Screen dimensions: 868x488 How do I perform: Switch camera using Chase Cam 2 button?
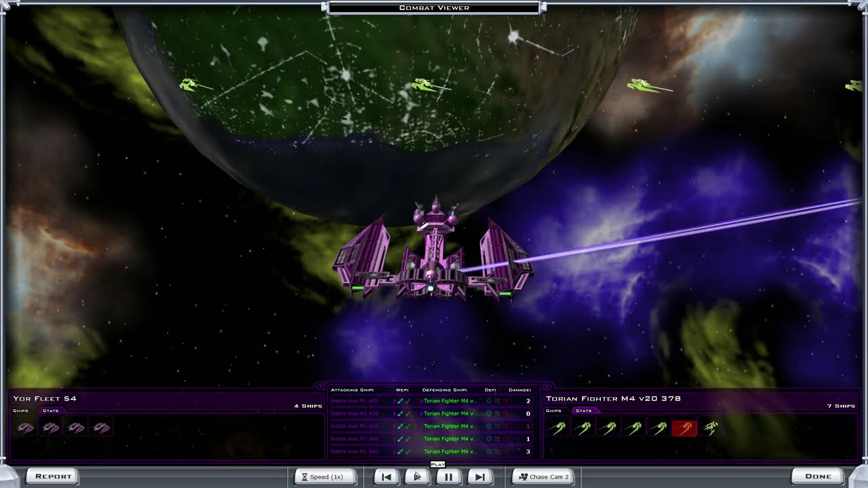point(543,476)
